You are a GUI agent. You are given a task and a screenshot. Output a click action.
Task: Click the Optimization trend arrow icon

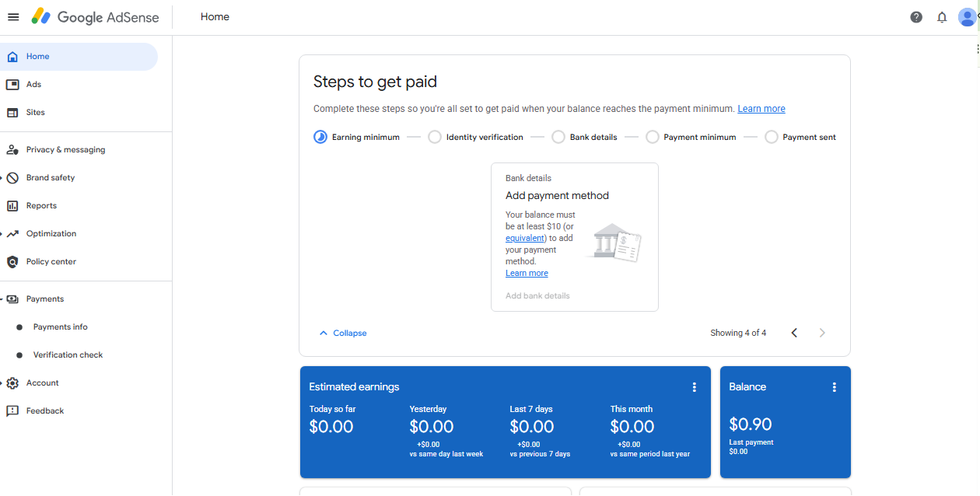(x=12, y=234)
